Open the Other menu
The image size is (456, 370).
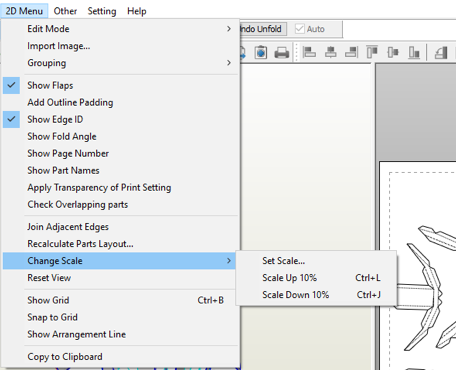click(65, 11)
